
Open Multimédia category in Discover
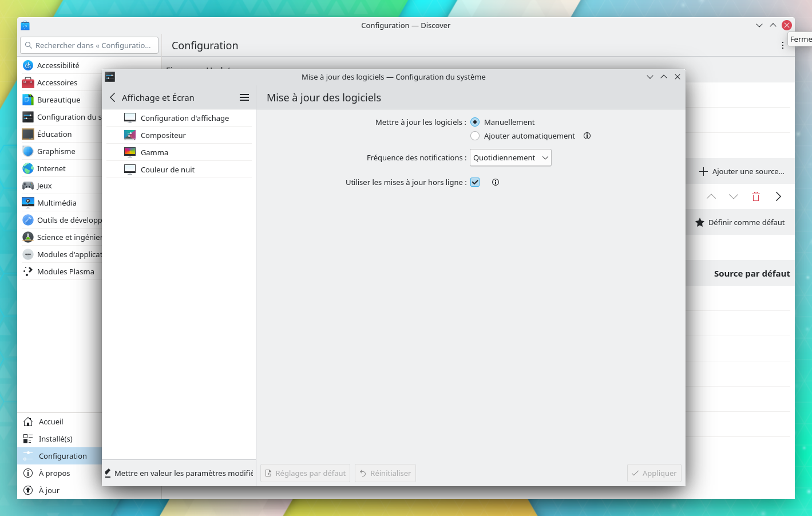point(61,203)
